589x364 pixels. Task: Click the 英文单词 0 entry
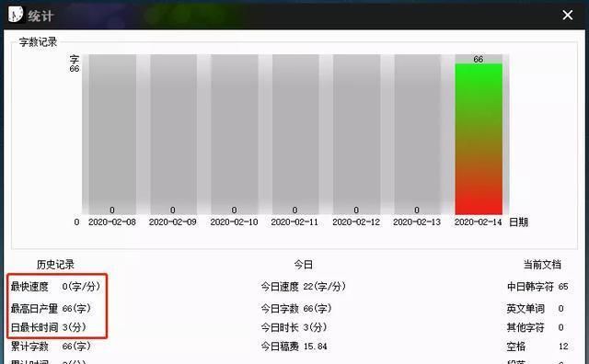(535, 309)
